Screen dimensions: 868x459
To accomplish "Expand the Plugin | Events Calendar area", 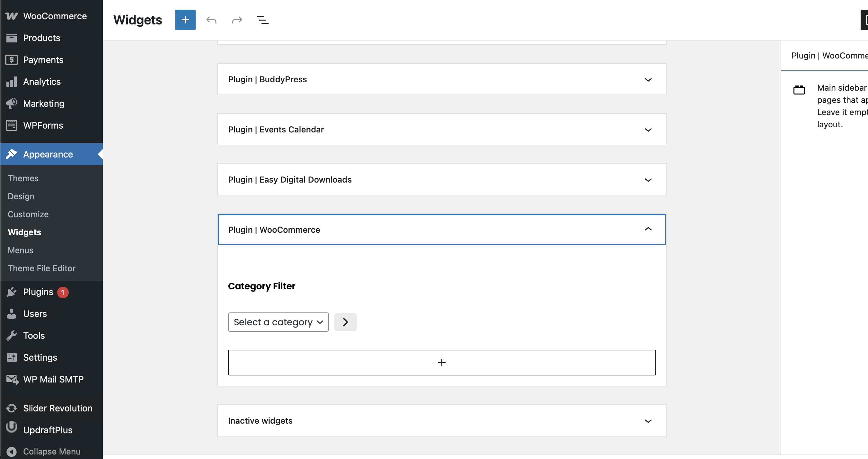I will [x=648, y=130].
